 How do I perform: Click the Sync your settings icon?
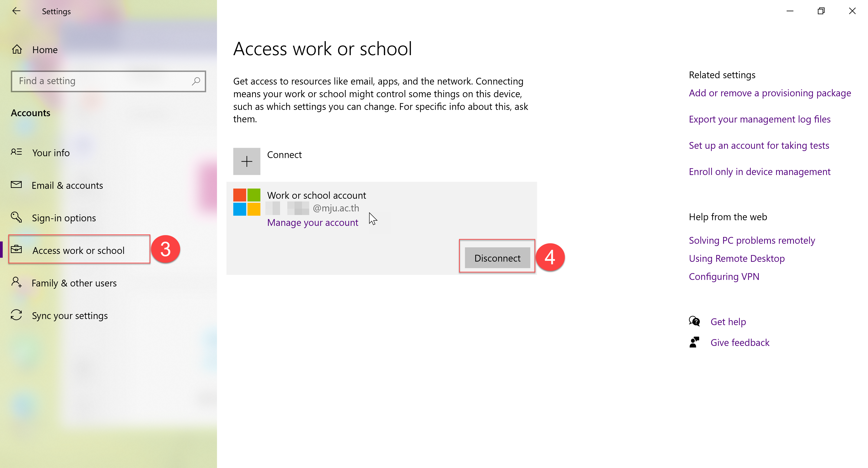pos(16,315)
